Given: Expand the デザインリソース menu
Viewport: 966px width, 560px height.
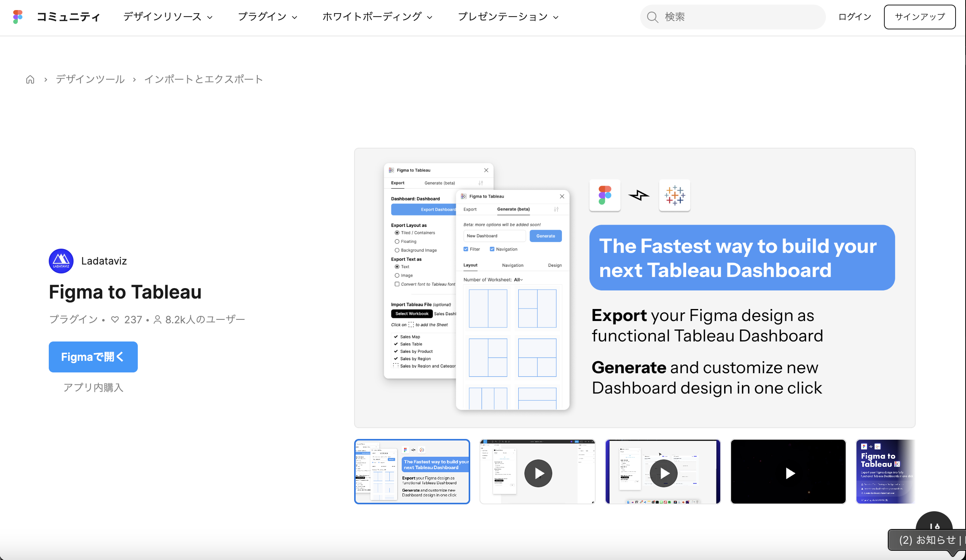Looking at the screenshot, I should point(168,17).
